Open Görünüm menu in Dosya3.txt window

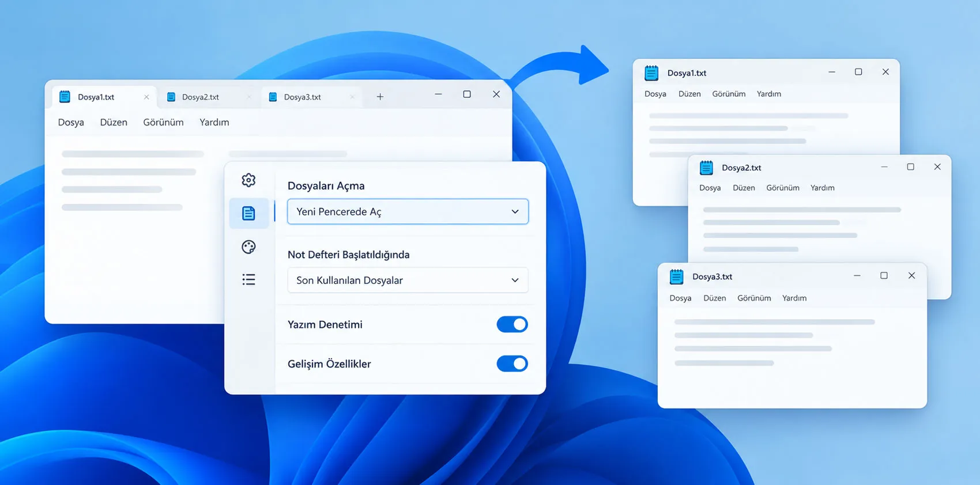point(754,298)
